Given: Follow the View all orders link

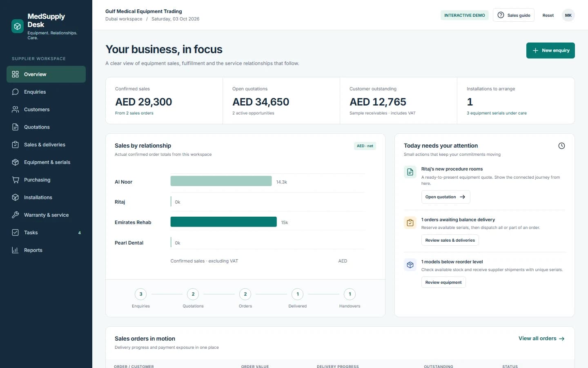Looking at the screenshot, I should [x=541, y=339].
